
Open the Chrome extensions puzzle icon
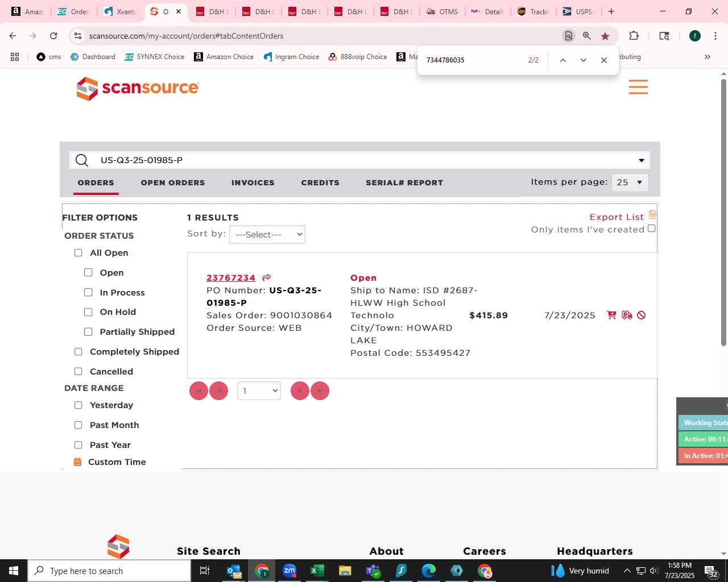click(634, 36)
